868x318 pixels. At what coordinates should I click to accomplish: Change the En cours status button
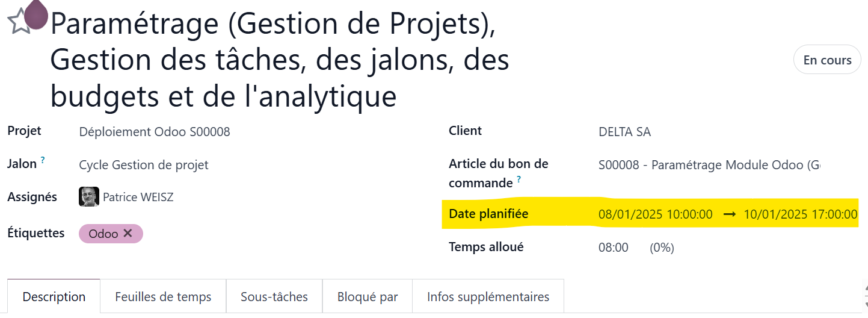pos(827,60)
